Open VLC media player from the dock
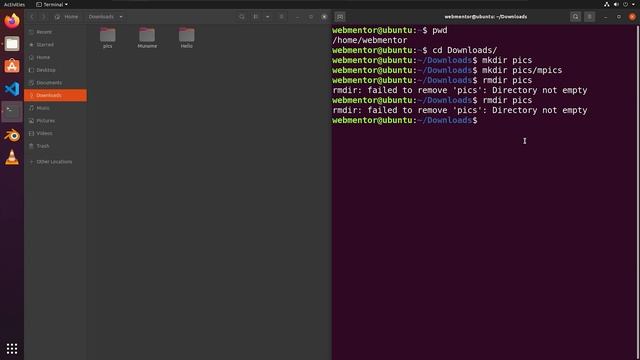The width and height of the screenshot is (640, 360). point(12,158)
